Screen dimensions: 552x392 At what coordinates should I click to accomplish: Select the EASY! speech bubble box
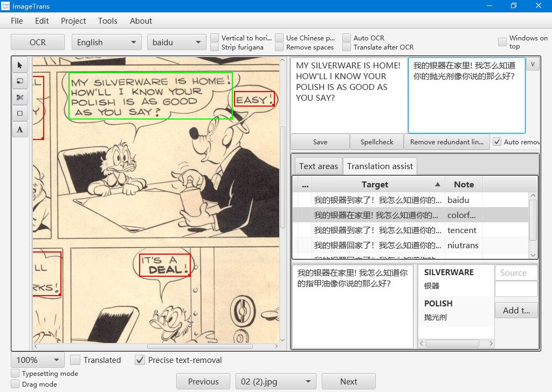click(255, 99)
